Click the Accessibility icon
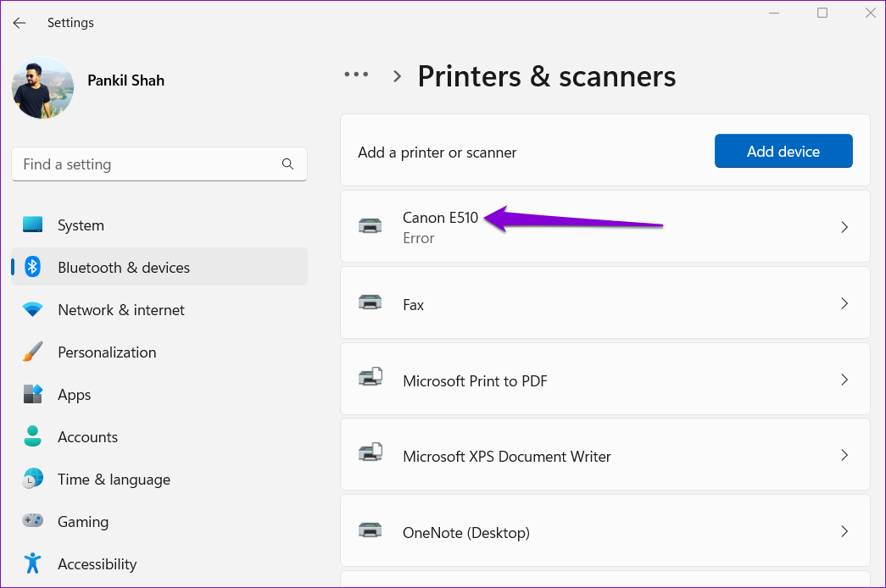This screenshot has height=588, width=886. pyautogui.click(x=32, y=563)
